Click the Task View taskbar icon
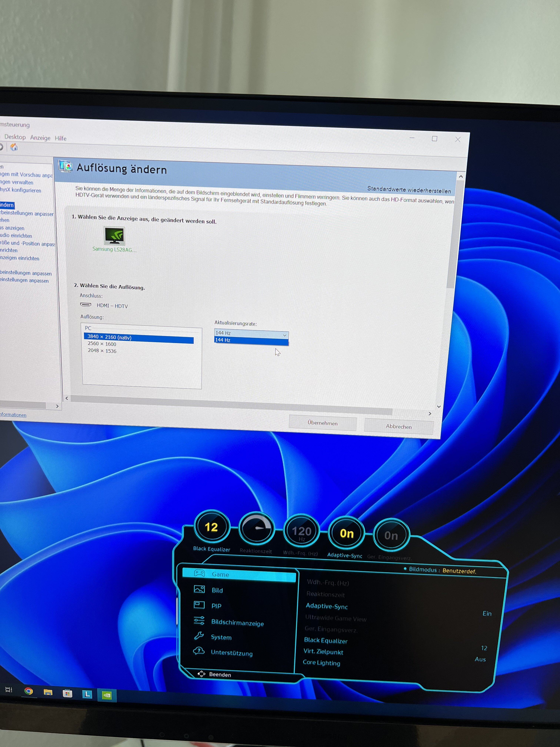Screen dimensions: 560x747 [9, 690]
